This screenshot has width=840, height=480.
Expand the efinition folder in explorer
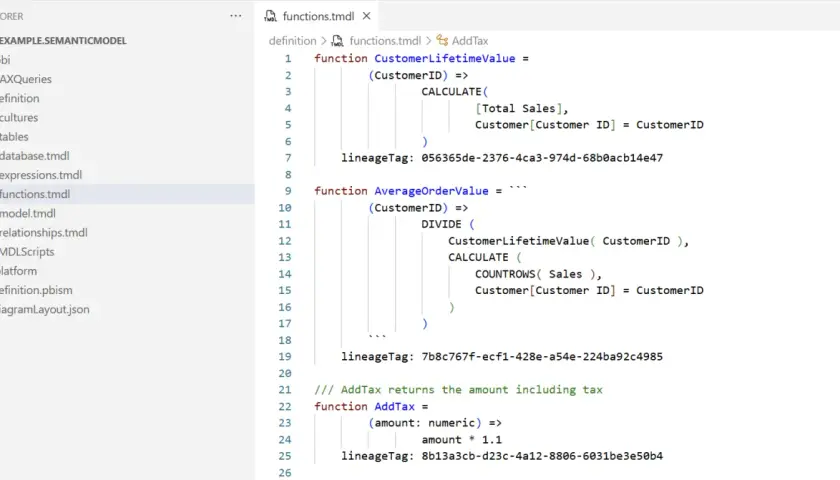[x=19, y=99]
